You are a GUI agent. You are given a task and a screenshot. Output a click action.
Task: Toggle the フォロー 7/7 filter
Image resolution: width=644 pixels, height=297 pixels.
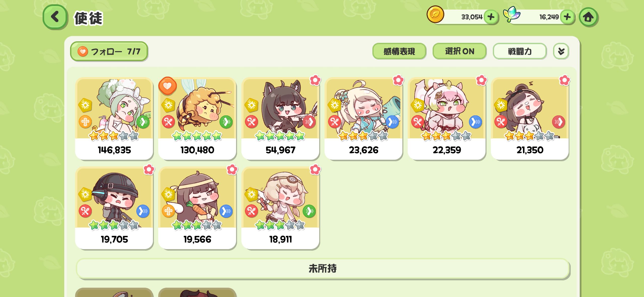pyautogui.click(x=109, y=51)
